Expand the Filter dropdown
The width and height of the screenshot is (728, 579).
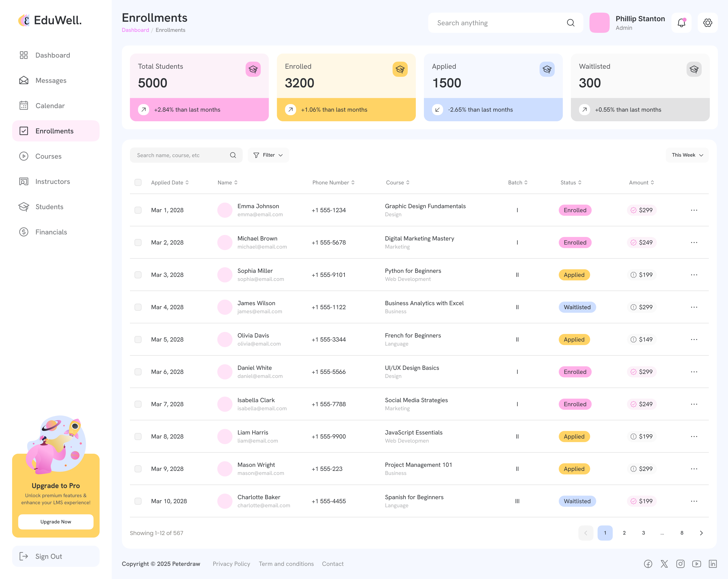[x=268, y=155]
